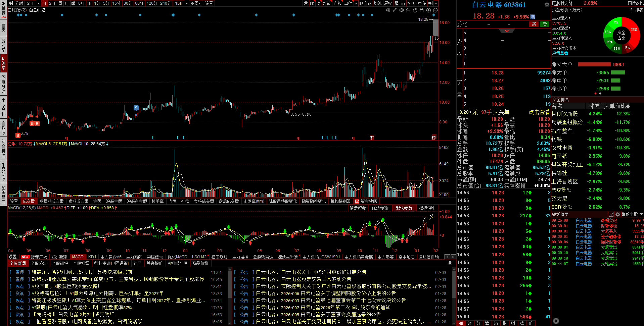Click 同行对比 link at top right
This screenshot has height=326, width=644.
pyautogui.click(x=636, y=3)
